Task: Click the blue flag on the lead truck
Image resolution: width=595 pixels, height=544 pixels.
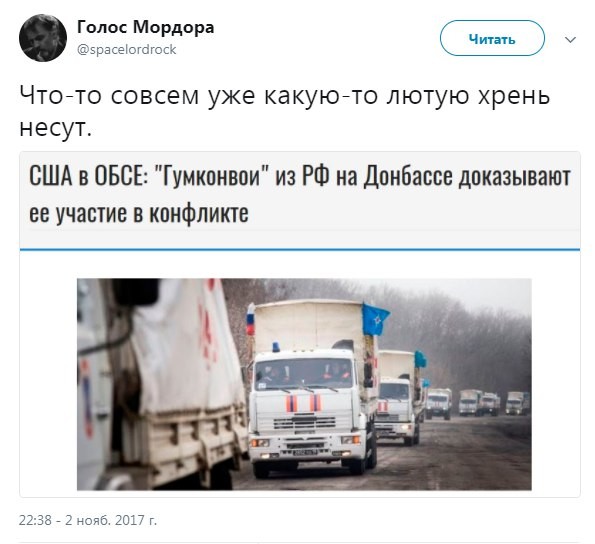Action: tap(375, 319)
